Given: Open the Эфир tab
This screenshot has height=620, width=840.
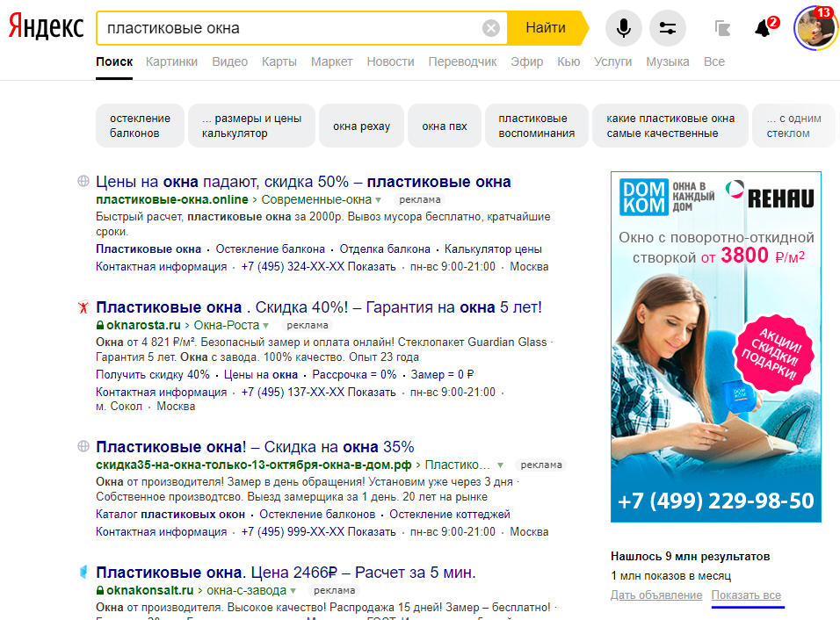Looking at the screenshot, I should click(526, 61).
